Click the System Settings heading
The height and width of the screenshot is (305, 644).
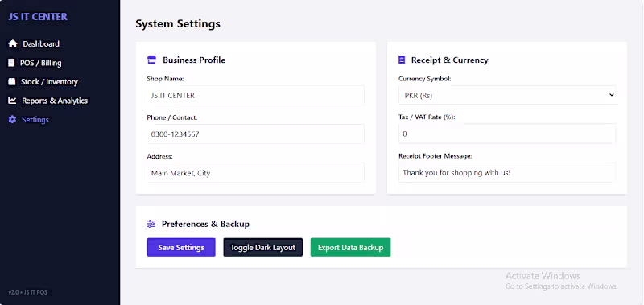click(x=178, y=24)
